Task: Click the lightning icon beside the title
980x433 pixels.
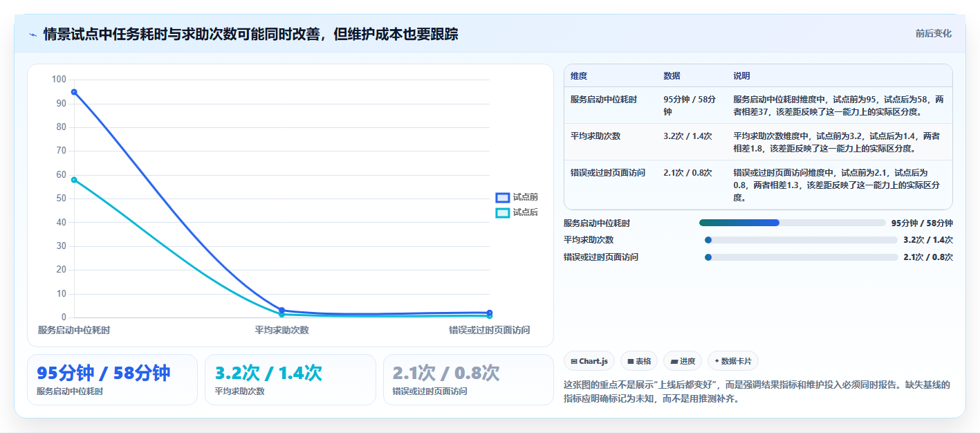Action: coord(33,35)
